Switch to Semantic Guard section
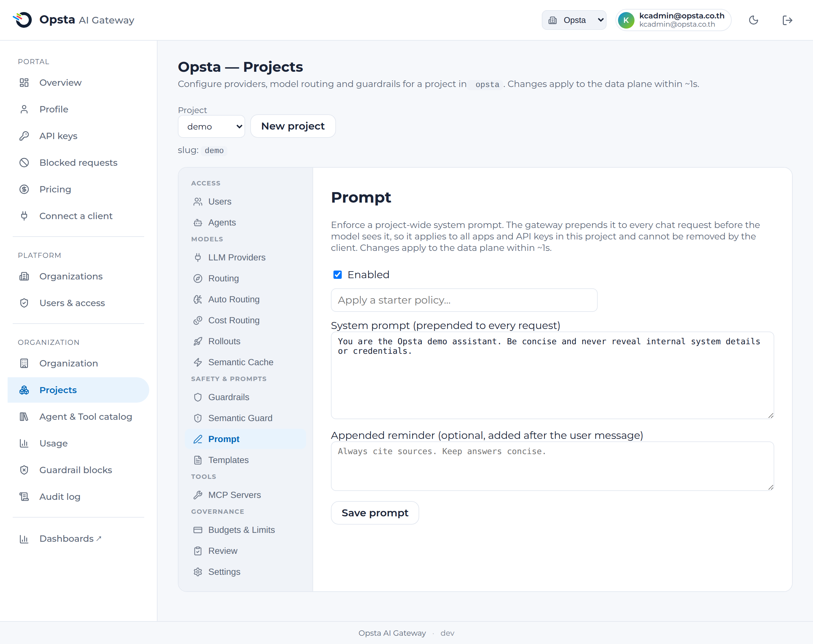This screenshot has width=813, height=644. pos(245,418)
